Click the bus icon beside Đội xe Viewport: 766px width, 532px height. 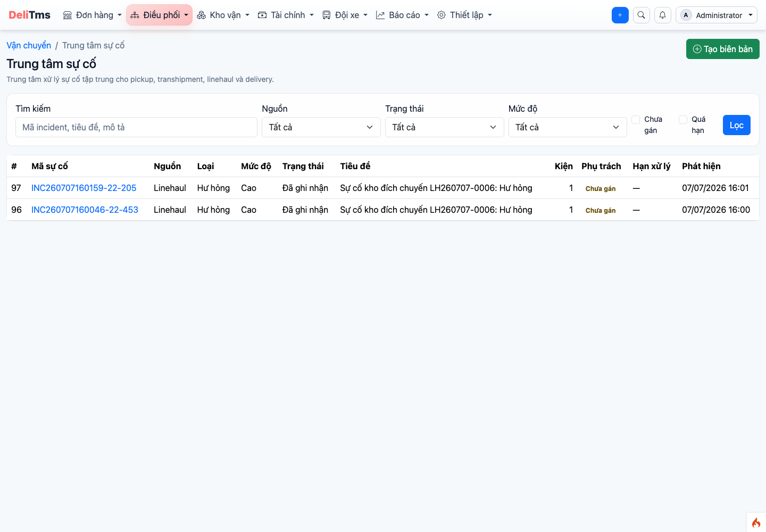point(327,15)
